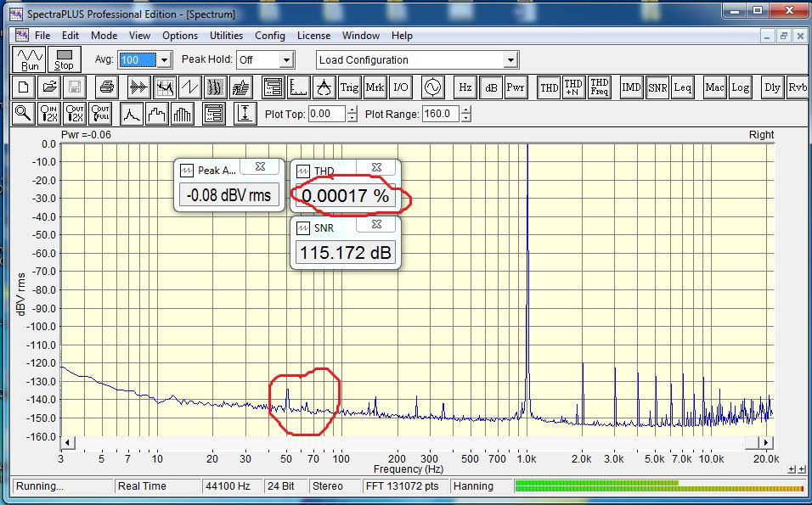
Task: Open the Peak Hold dropdown
Action: (286, 60)
